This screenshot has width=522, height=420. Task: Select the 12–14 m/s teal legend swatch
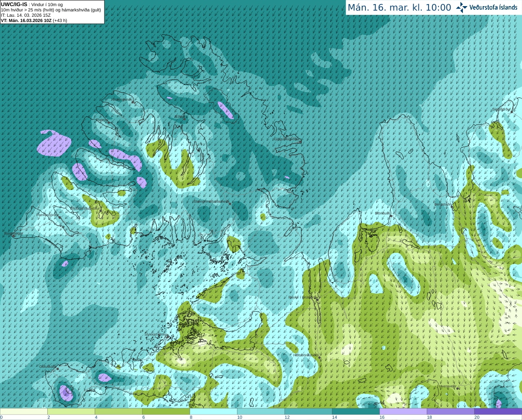308,411
